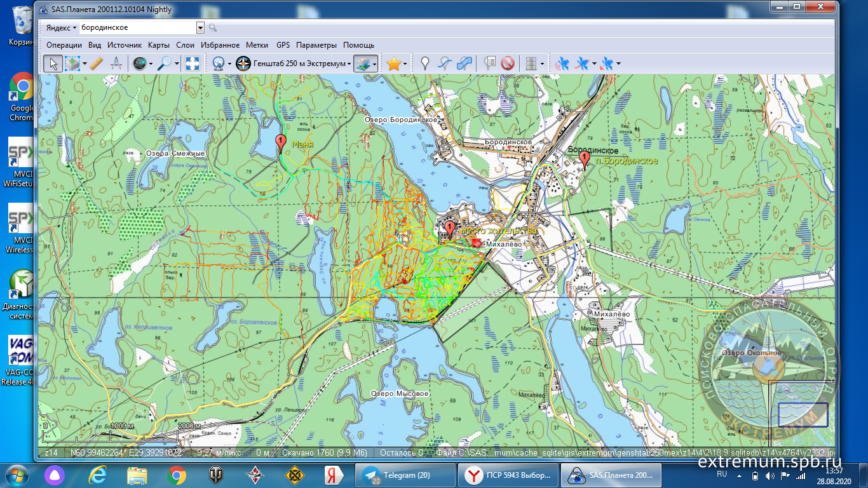Click the third GPS satellite icon

(606, 64)
